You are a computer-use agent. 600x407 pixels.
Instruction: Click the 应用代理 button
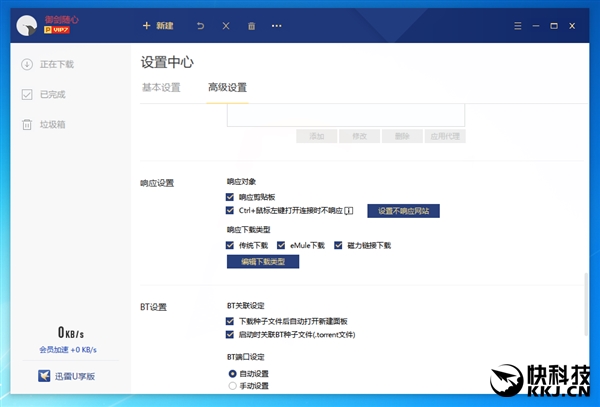pyautogui.click(x=445, y=136)
